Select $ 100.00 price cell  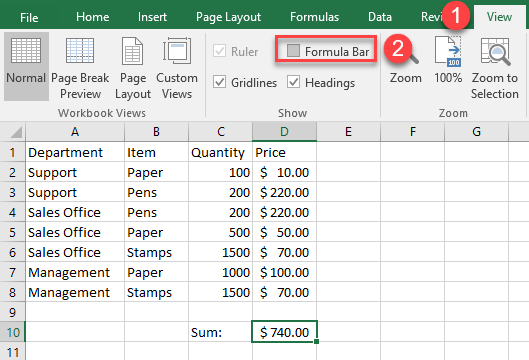coord(284,272)
